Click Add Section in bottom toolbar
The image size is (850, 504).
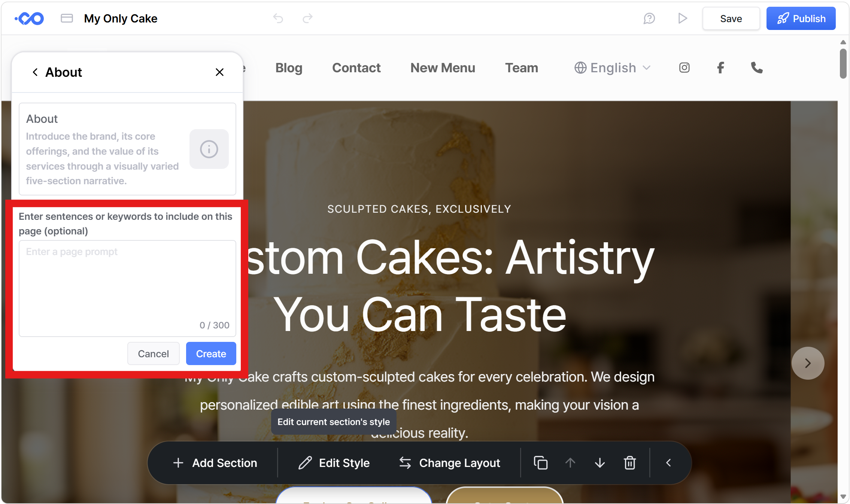pyautogui.click(x=215, y=463)
